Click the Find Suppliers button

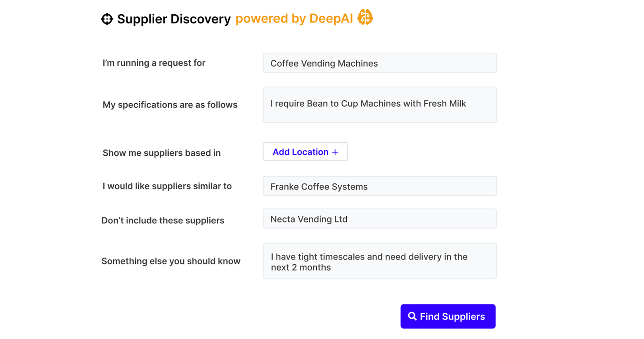point(448,316)
